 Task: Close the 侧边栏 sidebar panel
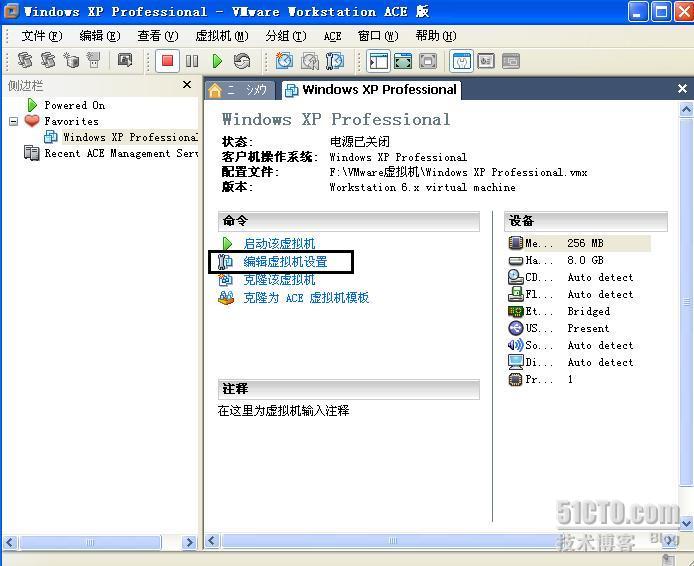pos(187,85)
